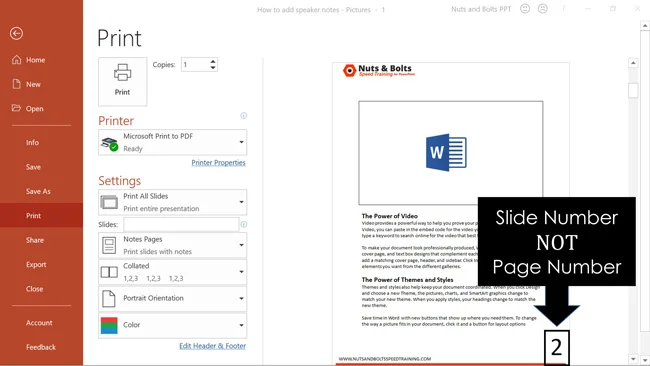Send a frown via sad face icon
The image size is (650, 366).
(x=542, y=9)
